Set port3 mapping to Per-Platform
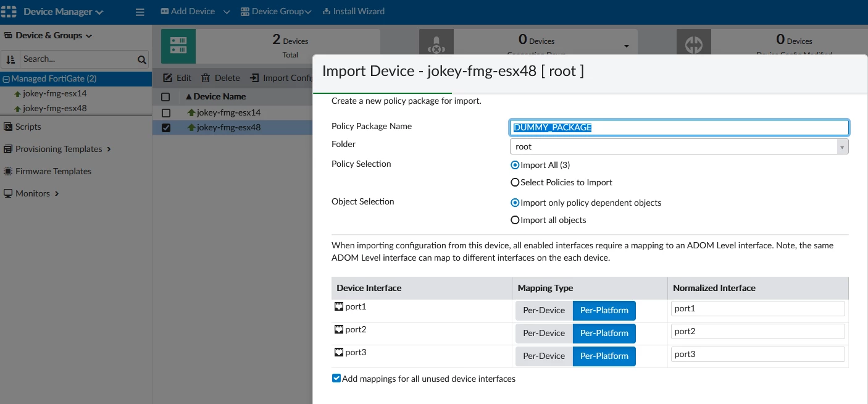 pos(604,356)
